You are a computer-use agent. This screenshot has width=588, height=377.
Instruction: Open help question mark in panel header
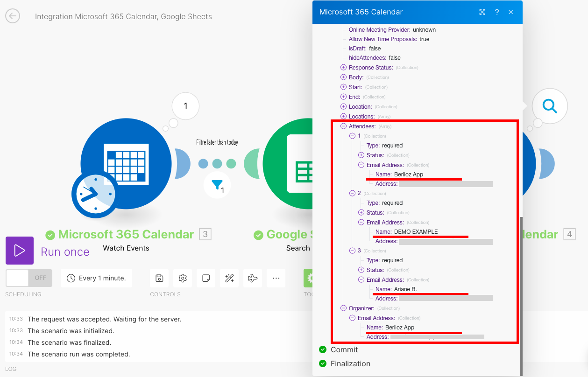coord(497,12)
